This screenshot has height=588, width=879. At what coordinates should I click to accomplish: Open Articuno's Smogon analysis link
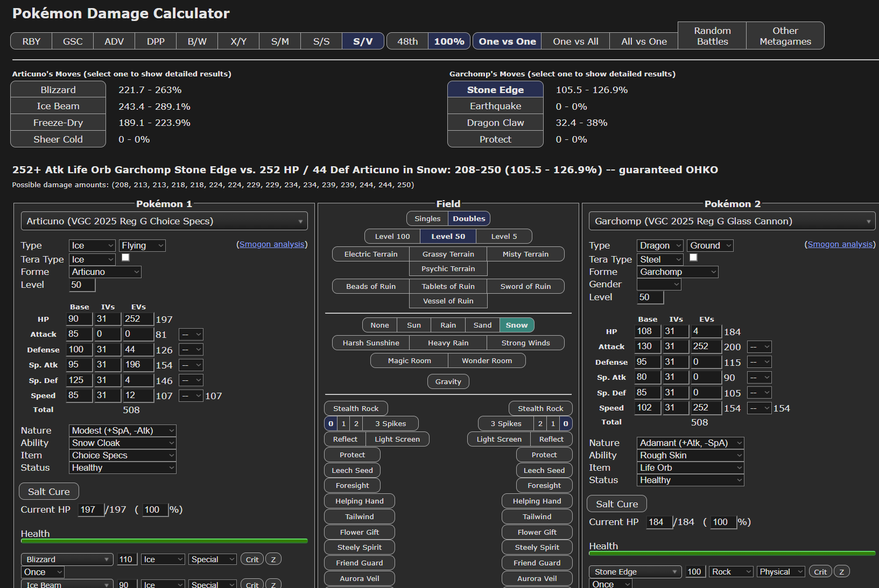[x=272, y=244]
